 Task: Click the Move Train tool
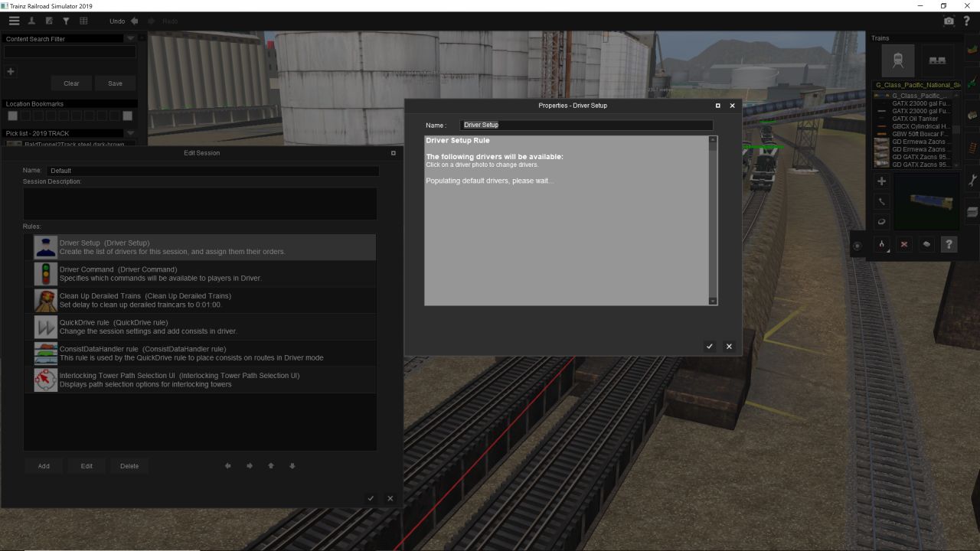click(x=881, y=202)
